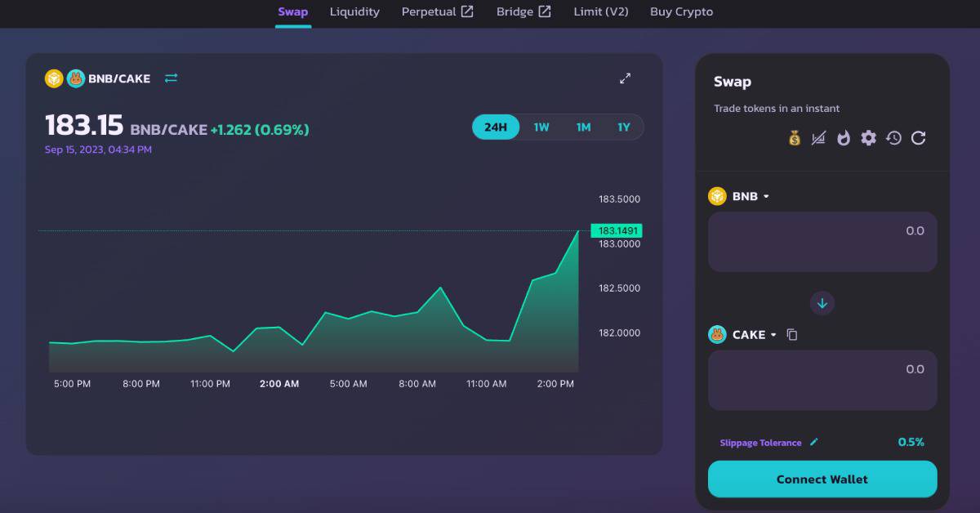Refresh the swap quote
Viewport: 980px width, 513px height.
tap(918, 138)
